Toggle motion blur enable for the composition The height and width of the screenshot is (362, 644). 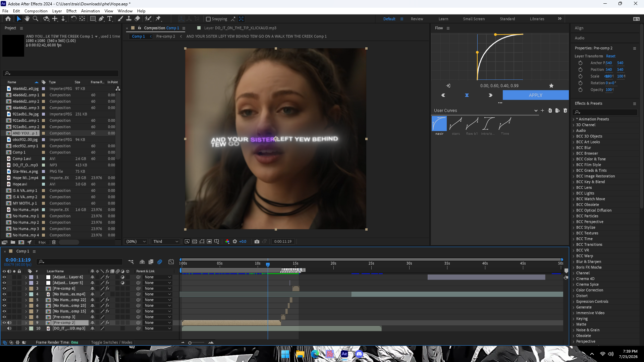[160, 261]
